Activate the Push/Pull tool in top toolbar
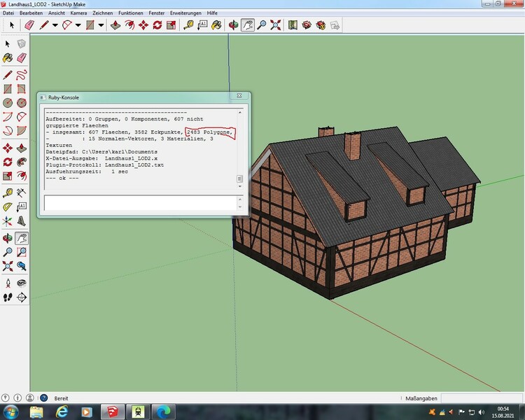 [115, 25]
